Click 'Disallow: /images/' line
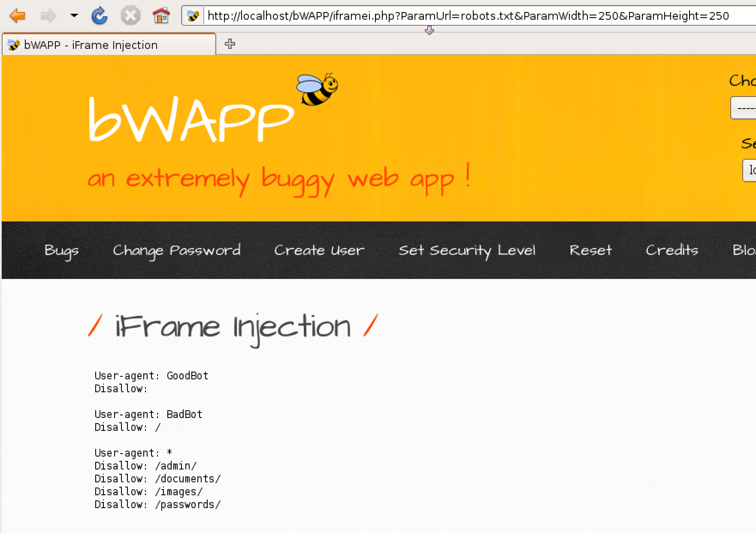This screenshot has width=756, height=533. click(148, 491)
